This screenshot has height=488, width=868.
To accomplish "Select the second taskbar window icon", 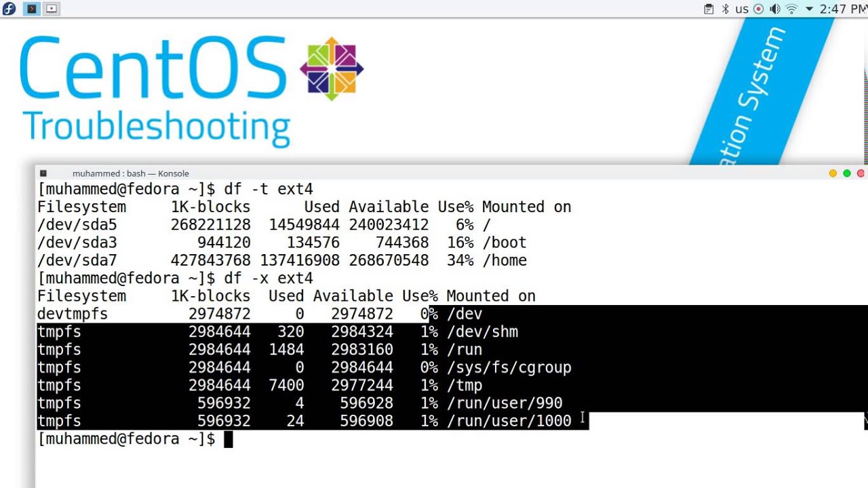I will click(52, 9).
